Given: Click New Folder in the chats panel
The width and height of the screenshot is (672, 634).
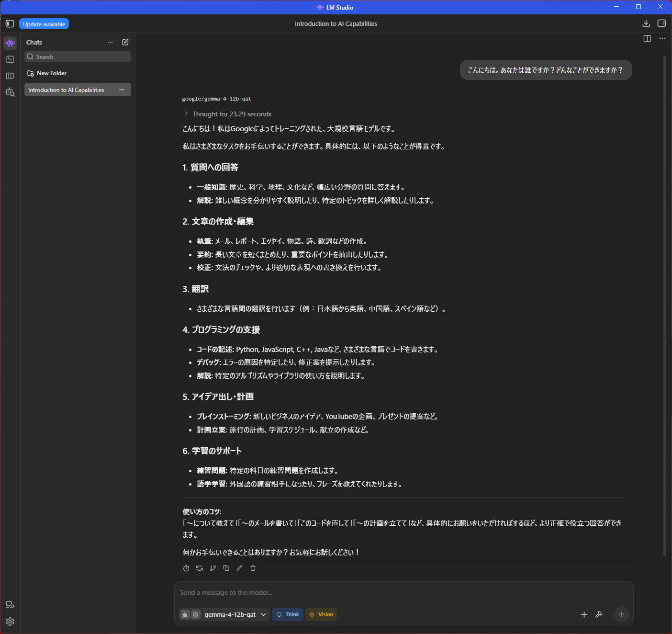Looking at the screenshot, I should (47, 73).
